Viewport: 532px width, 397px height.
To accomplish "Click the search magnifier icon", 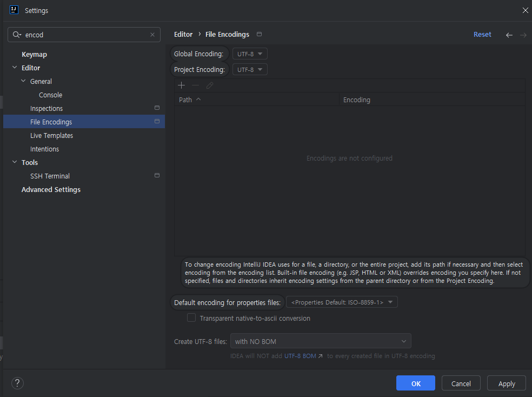I will point(17,35).
